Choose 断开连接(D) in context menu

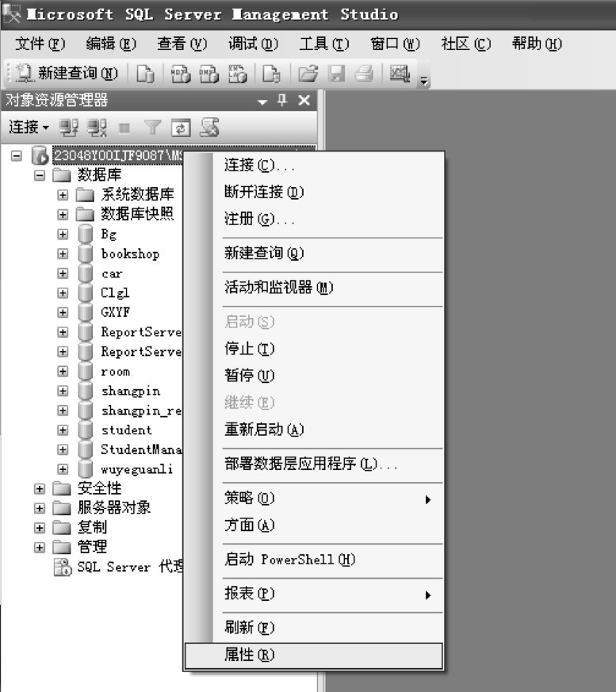[x=314, y=192]
